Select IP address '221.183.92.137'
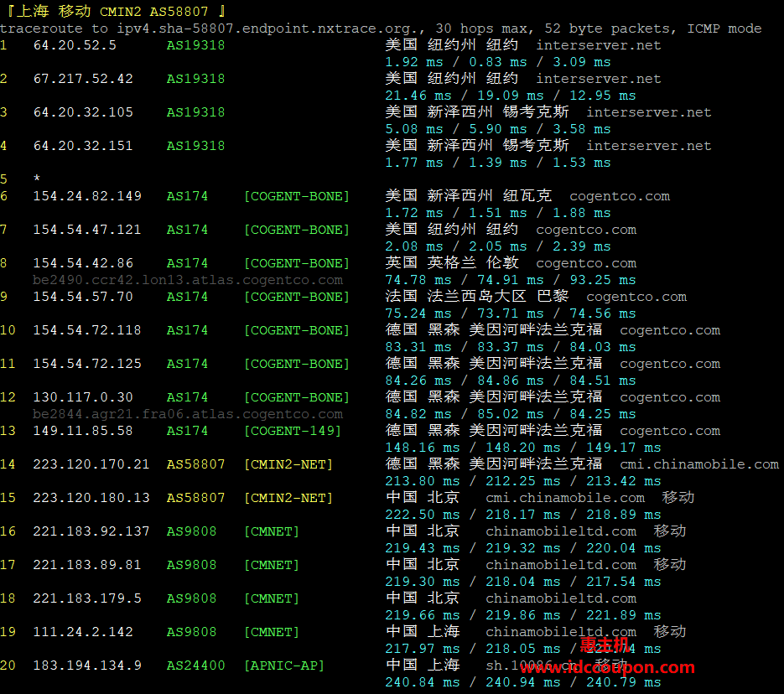Screen dimensions: 784x694 [91, 531]
